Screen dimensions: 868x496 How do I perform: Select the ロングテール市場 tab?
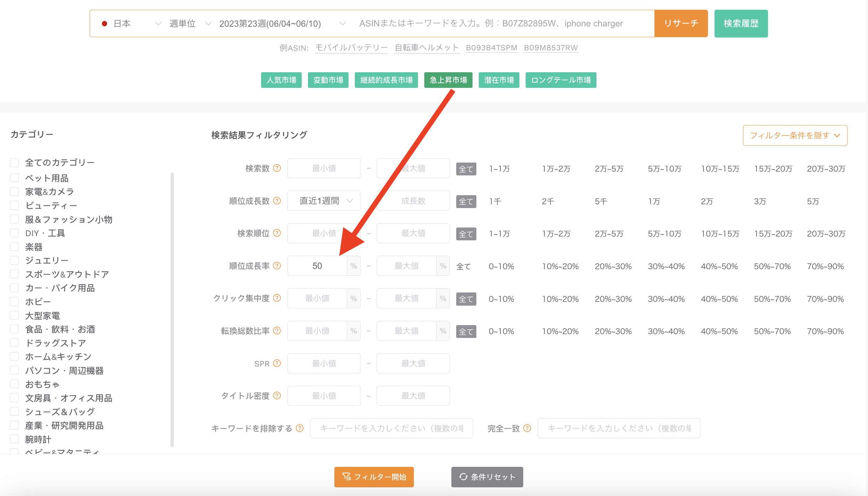(561, 80)
